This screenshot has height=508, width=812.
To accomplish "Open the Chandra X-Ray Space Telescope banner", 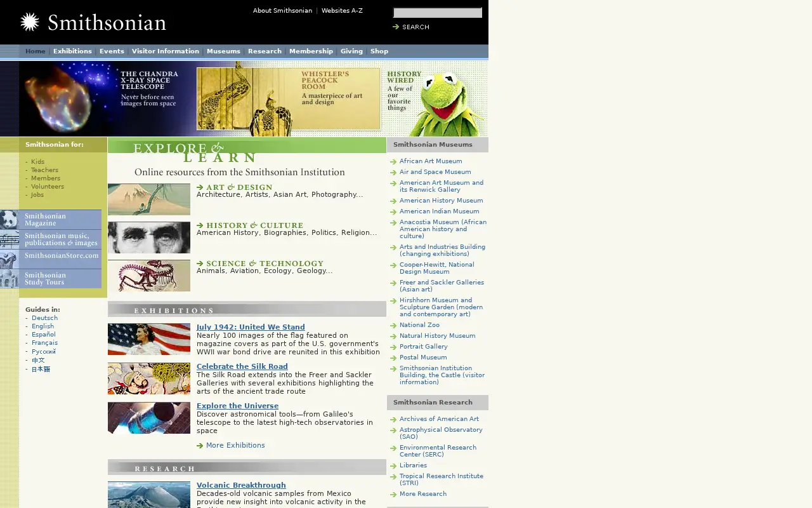I will click(107, 98).
